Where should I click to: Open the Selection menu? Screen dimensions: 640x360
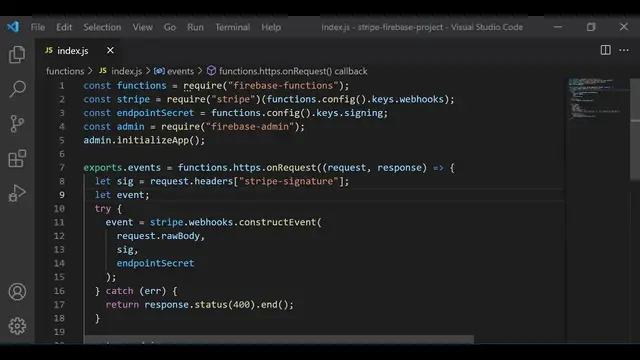click(102, 27)
